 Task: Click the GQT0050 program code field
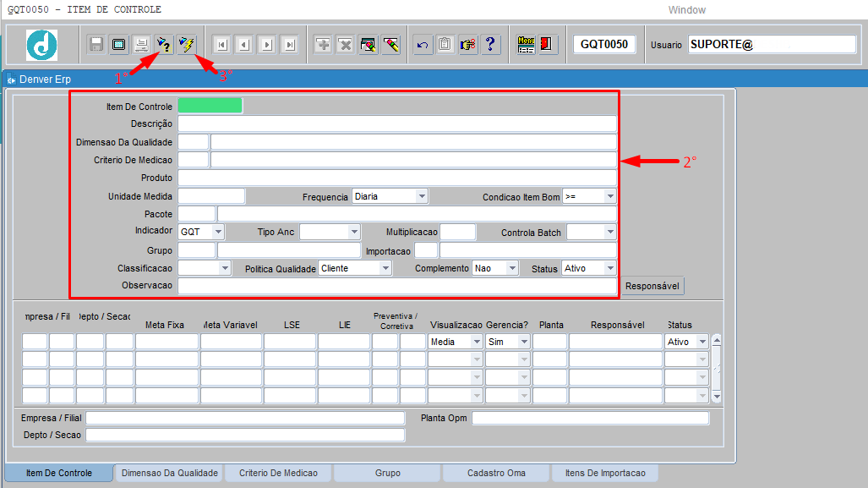604,44
